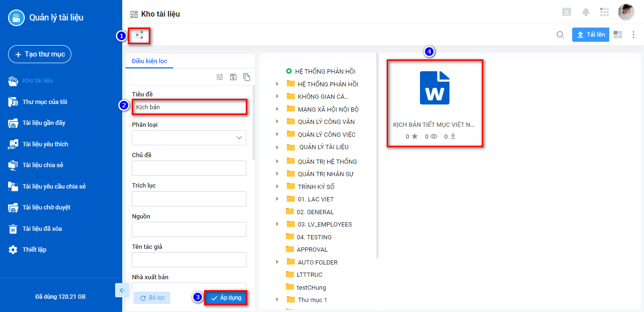Image resolution: width=644 pixels, height=312 pixels.
Task: Click the save filter floppy icon
Action: pos(233,77)
